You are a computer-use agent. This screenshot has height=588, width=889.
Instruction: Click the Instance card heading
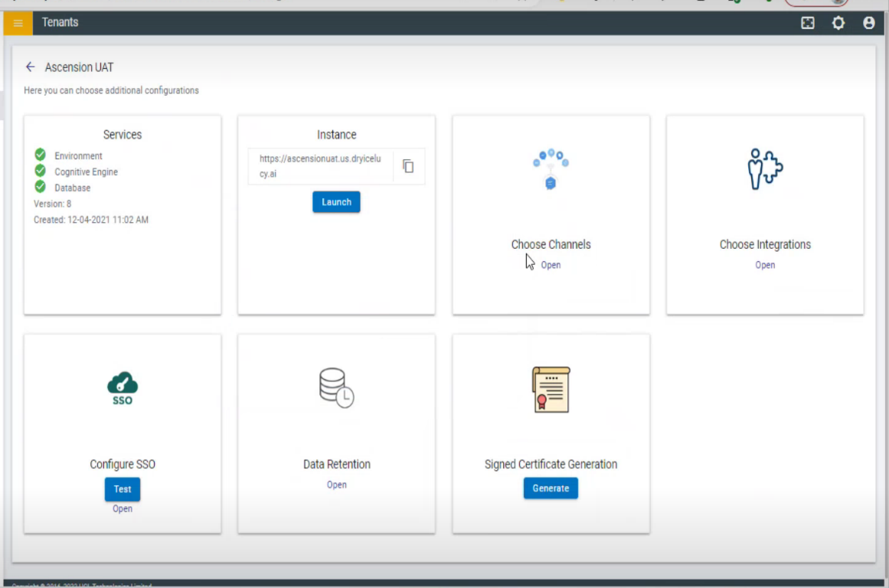pyautogui.click(x=336, y=135)
